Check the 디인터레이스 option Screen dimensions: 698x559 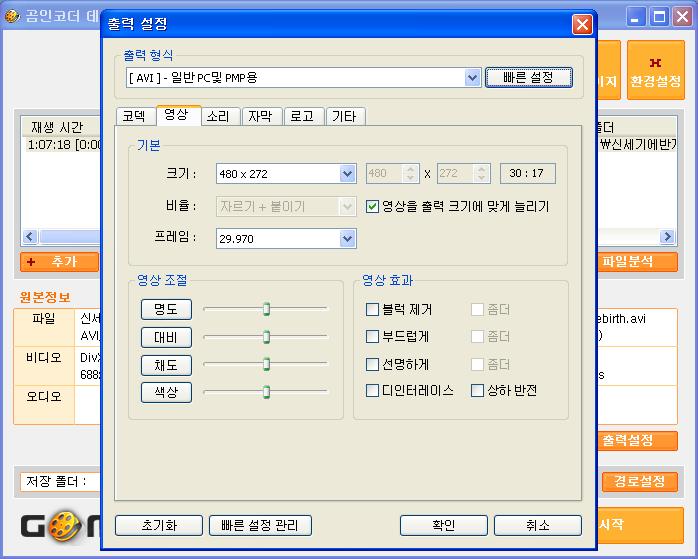click(x=373, y=391)
